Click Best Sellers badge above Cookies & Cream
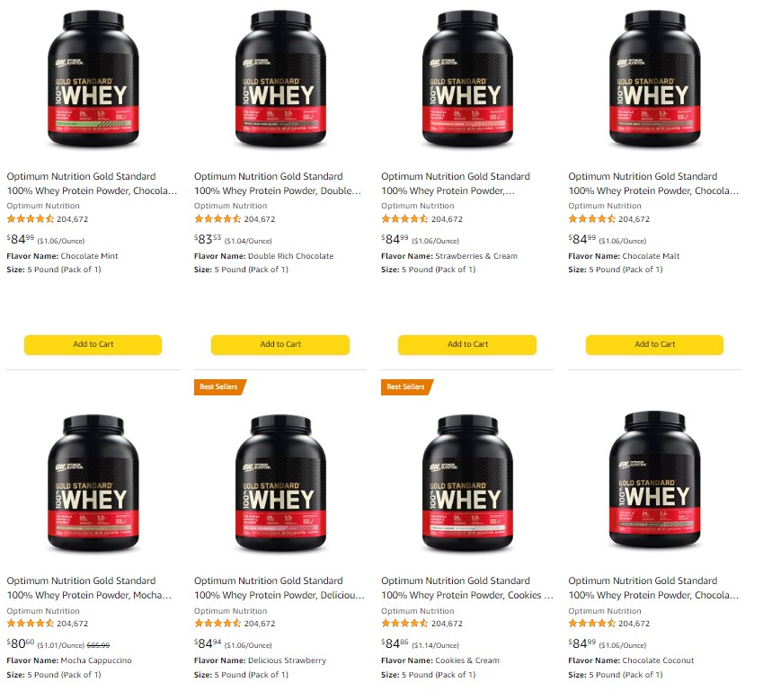 (406, 386)
